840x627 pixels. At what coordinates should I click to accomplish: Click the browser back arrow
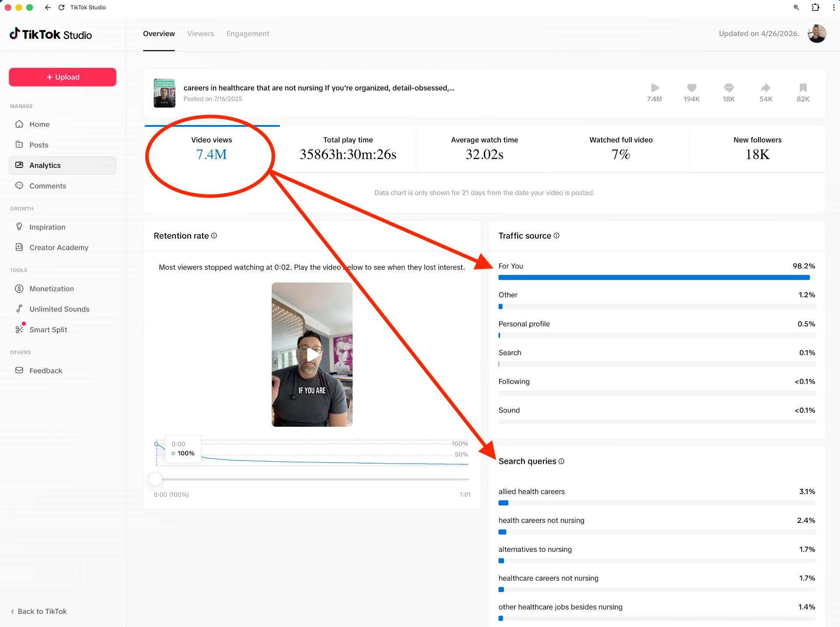pyautogui.click(x=48, y=7)
